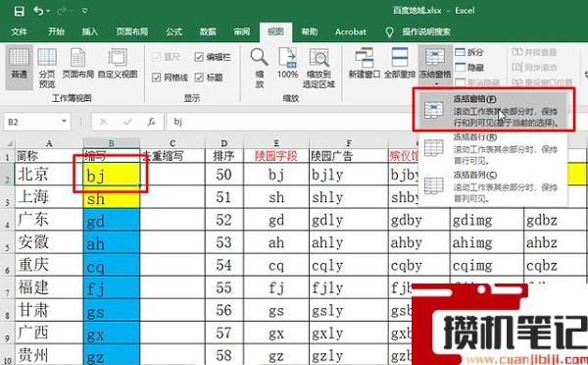Select column D header
The image size is (588, 365).
point(224,143)
